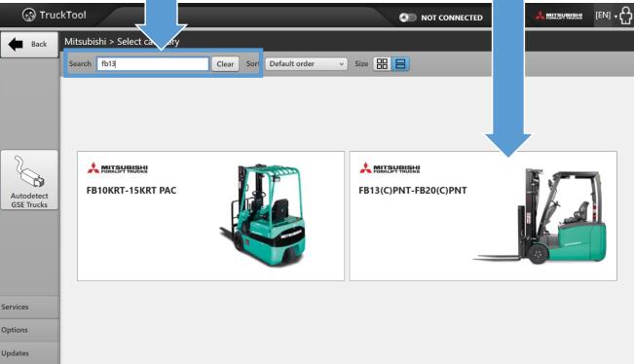This screenshot has height=364, width=634.
Task: Switch to grid size view icon
Action: (x=382, y=64)
